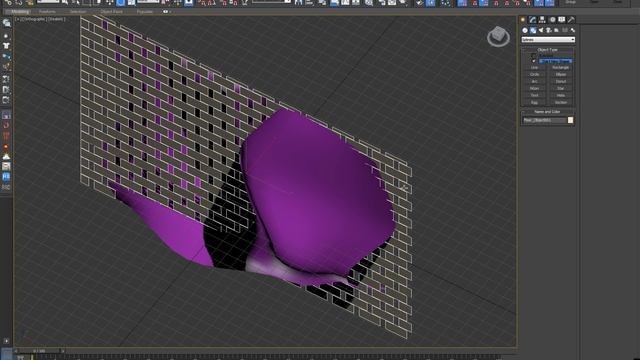Click the object name input field
The width and height of the screenshot is (640, 360).
[x=544, y=120]
